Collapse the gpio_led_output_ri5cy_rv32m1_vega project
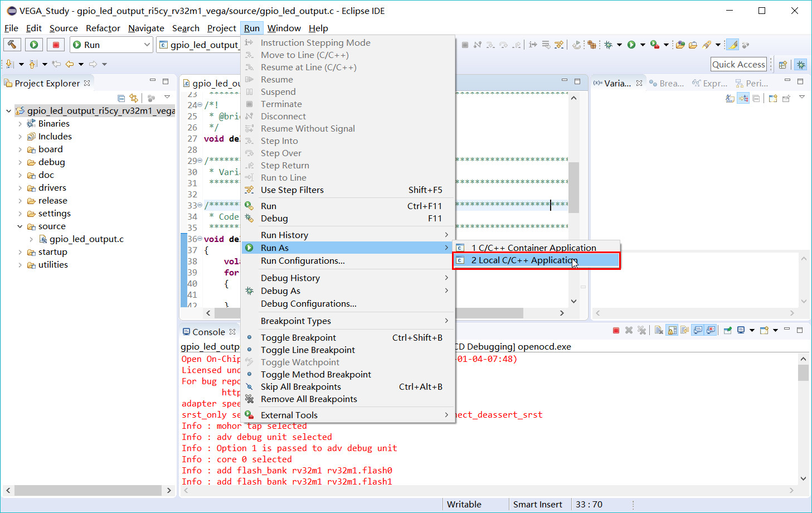 (8, 111)
